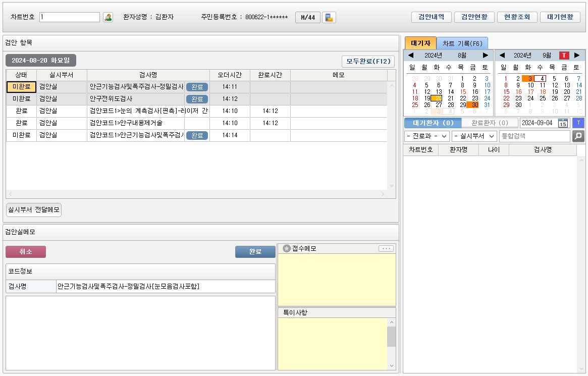
Task: Select the 대기자 tab
Action: (420, 43)
